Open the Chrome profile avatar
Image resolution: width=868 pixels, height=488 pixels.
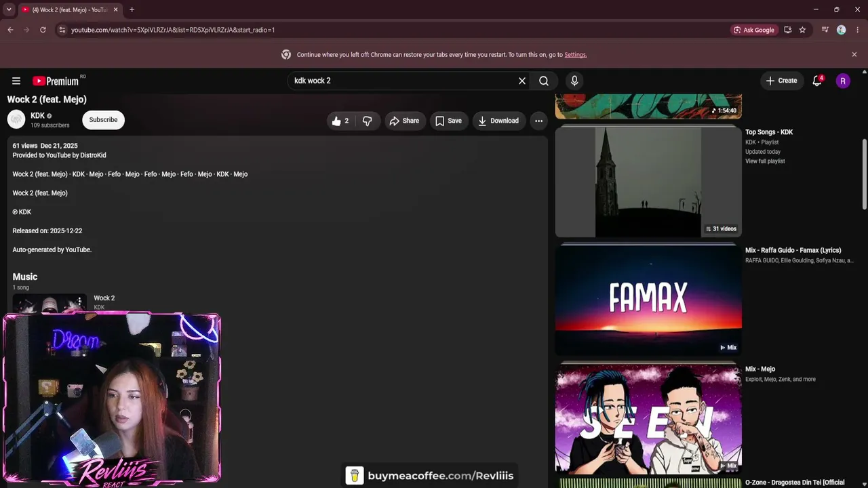tap(841, 30)
